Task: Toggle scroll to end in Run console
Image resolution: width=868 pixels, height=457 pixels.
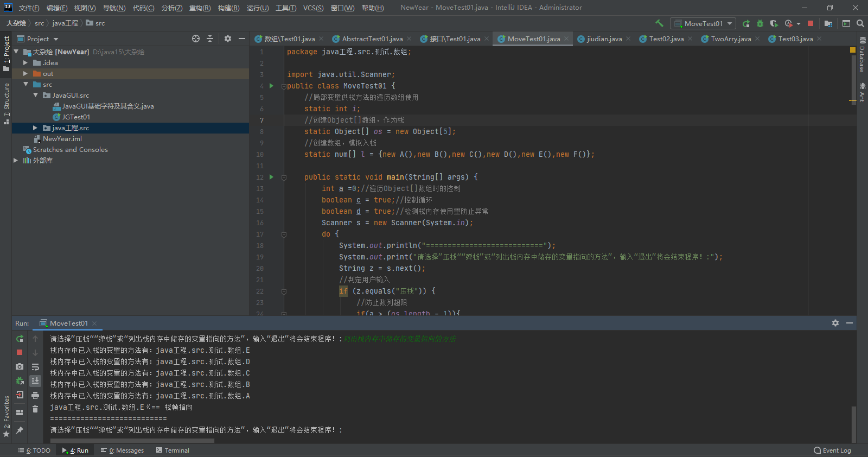Action: [35, 381]
